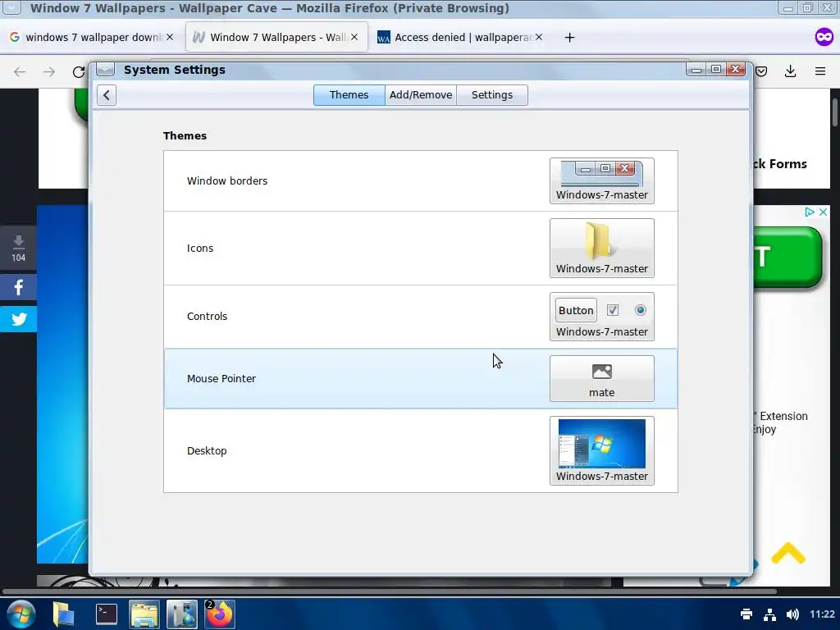This screenshot has height=630, width=840.
Task: Click the Mouse Pointer row label
Action: (x=221, y=379)
